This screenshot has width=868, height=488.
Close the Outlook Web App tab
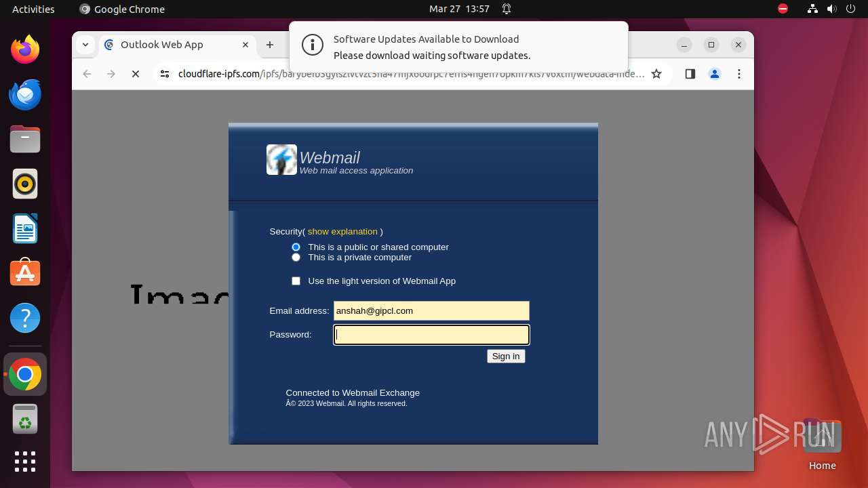(245, 45)
